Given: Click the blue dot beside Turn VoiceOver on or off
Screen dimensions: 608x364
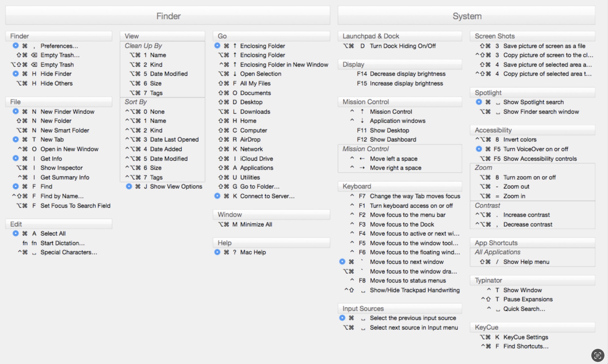Looking at the screenshot, I should 479,149.
